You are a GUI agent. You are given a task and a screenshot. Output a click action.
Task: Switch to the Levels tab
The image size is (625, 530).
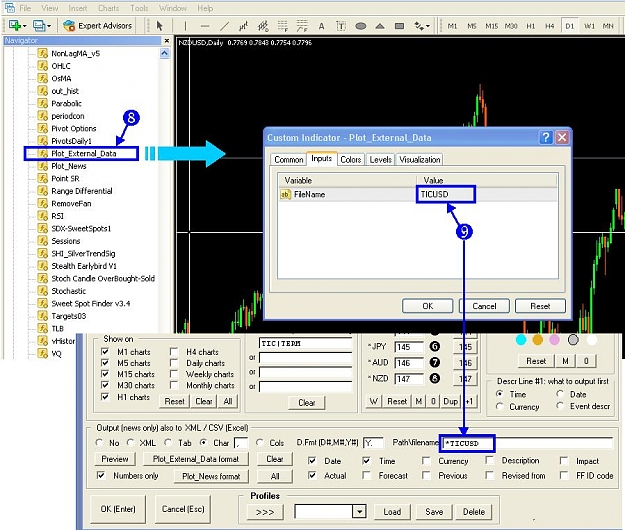[381, 160]
